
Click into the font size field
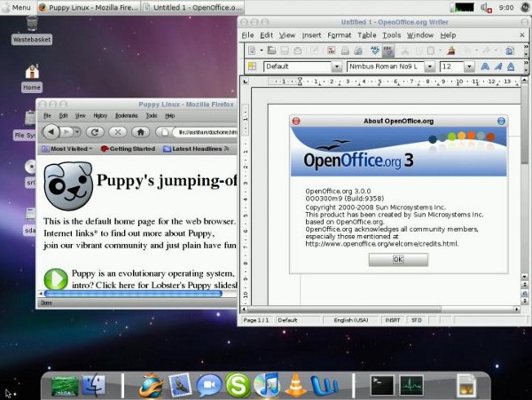click(x=452, y=67)
